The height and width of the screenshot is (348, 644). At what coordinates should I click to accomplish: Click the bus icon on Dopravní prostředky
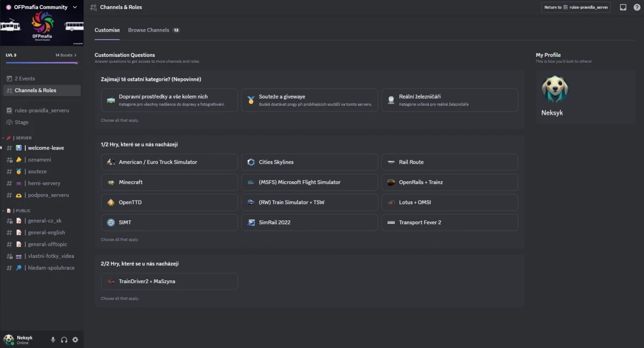pos(111,100)
